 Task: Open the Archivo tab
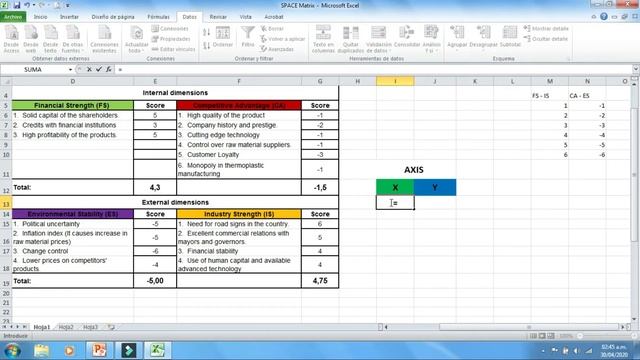[x=13, y=17]
